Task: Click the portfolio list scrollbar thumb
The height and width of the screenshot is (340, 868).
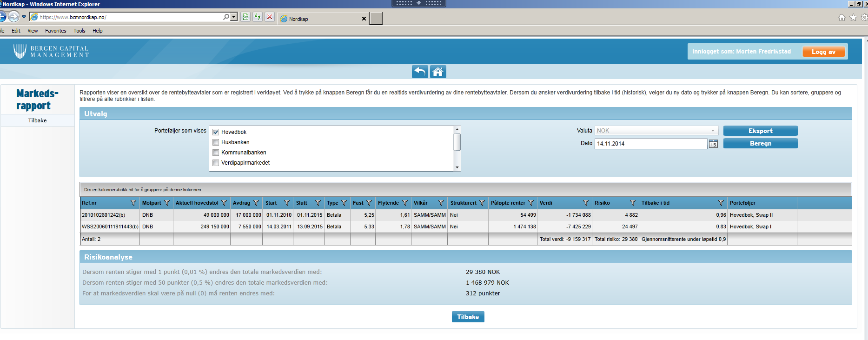Action: (457, 142)
